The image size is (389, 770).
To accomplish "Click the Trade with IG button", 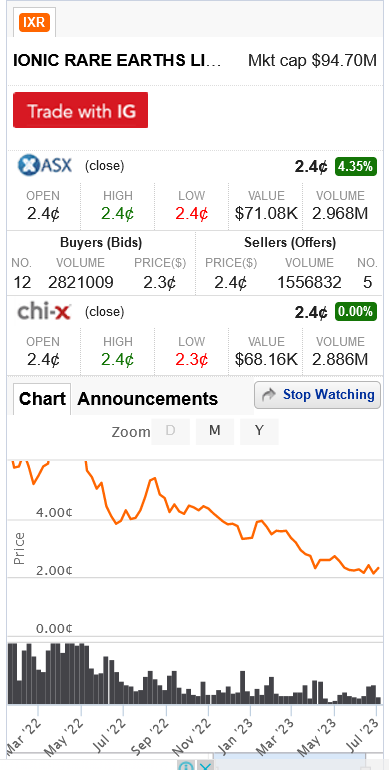I will (81, 110).
